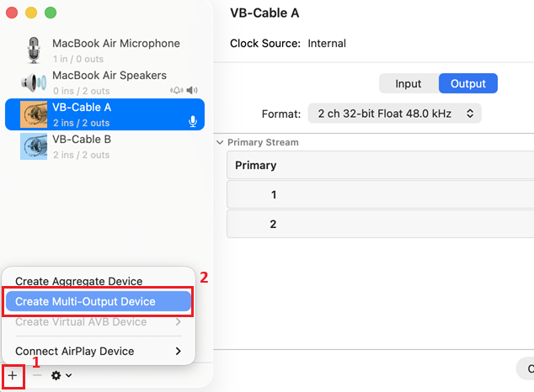Choose Create Aggregate Device
Screen dimensions: 534x392
point(79,281)
